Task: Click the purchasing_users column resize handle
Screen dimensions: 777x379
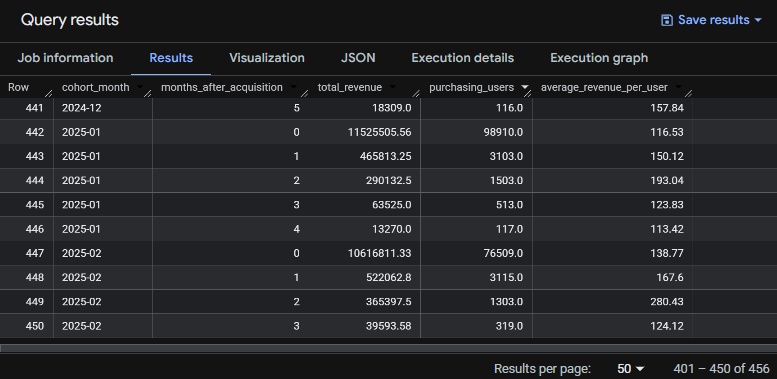Action: click(x=528, y=93)
